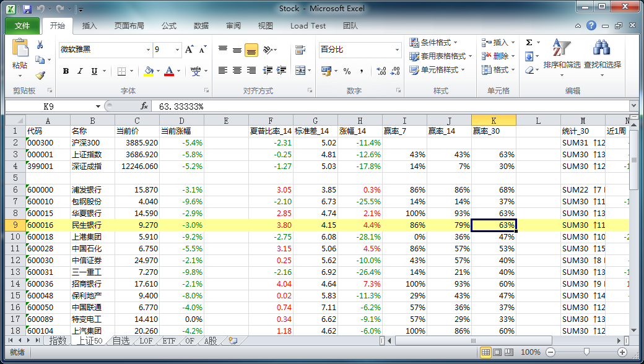Click the Orientation text angle icon
Image resolution: width=644 pixels, height=364 pixels.
pyautogui.click(x=268, y=50)
